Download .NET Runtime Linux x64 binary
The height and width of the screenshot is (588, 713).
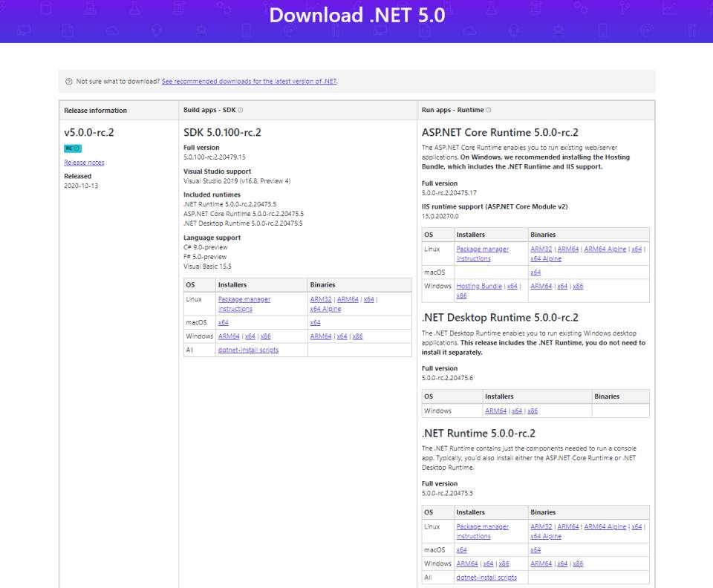pyautogui.click(x=637, y=526)
